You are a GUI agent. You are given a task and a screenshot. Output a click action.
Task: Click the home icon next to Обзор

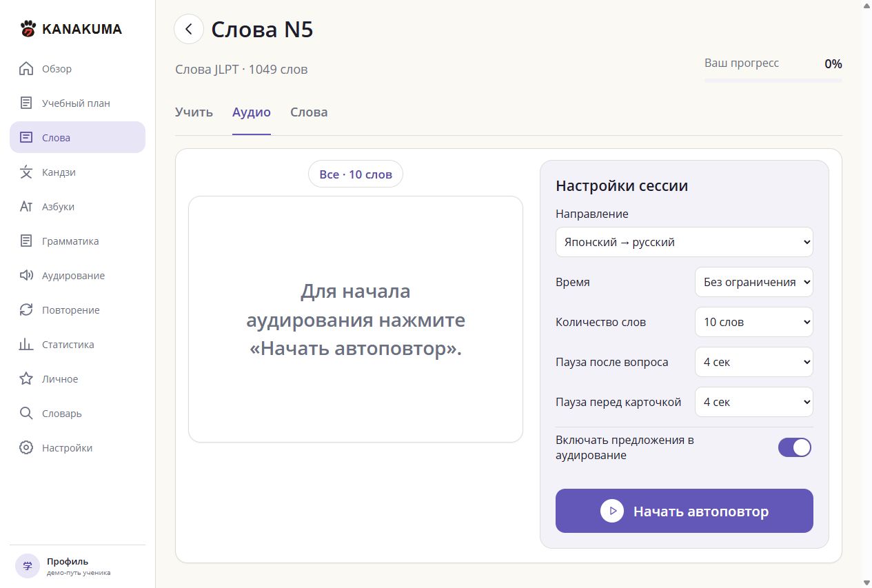26,69
